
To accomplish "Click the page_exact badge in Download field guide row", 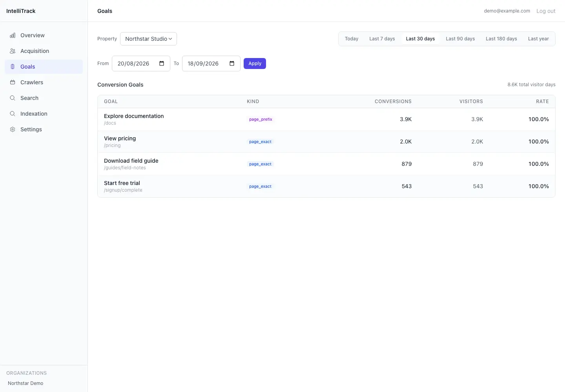I will (x=260, y=164).
